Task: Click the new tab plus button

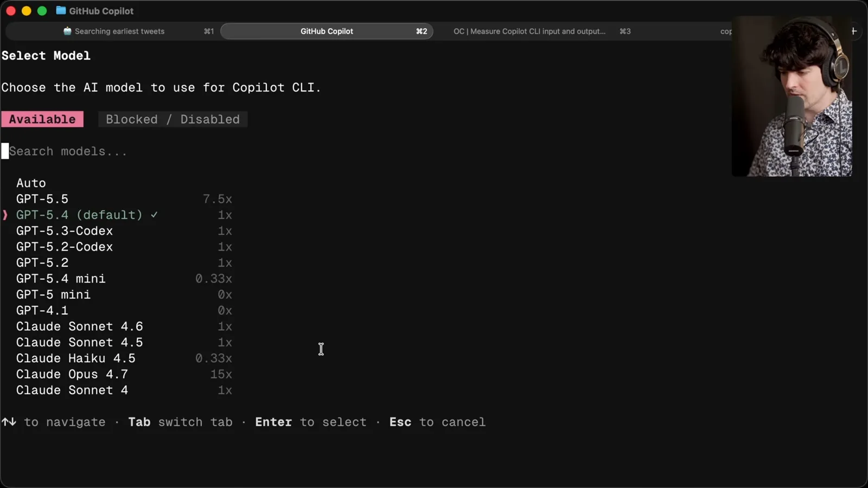Action: (x=854, y=31)
